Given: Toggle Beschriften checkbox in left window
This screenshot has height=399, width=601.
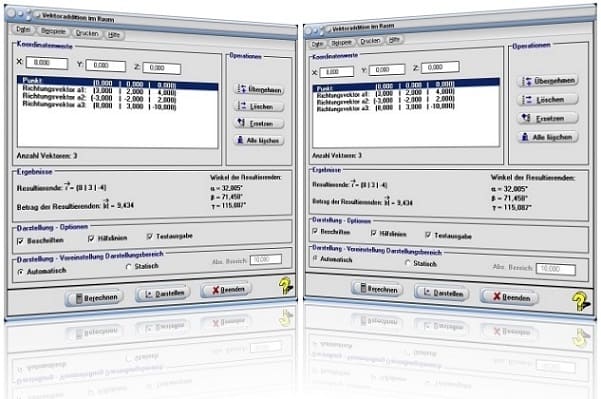Looking at the screenshot, I should [20, 241].
